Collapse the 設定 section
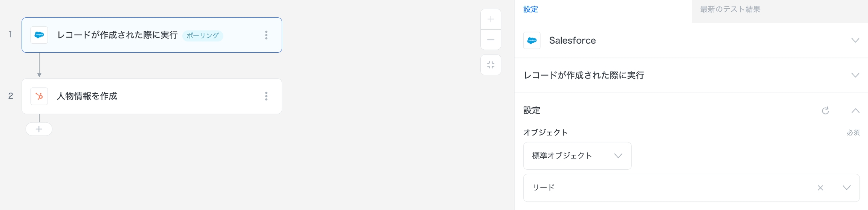 855,111
